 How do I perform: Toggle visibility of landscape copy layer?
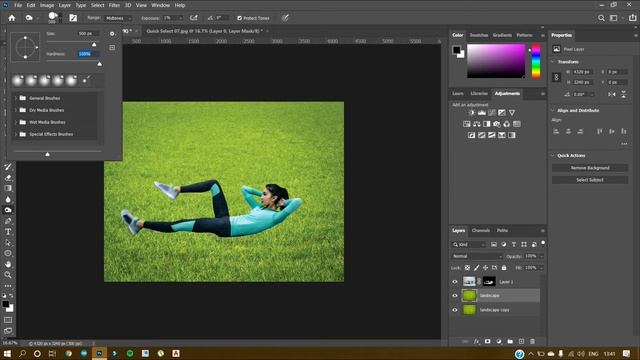455,310
